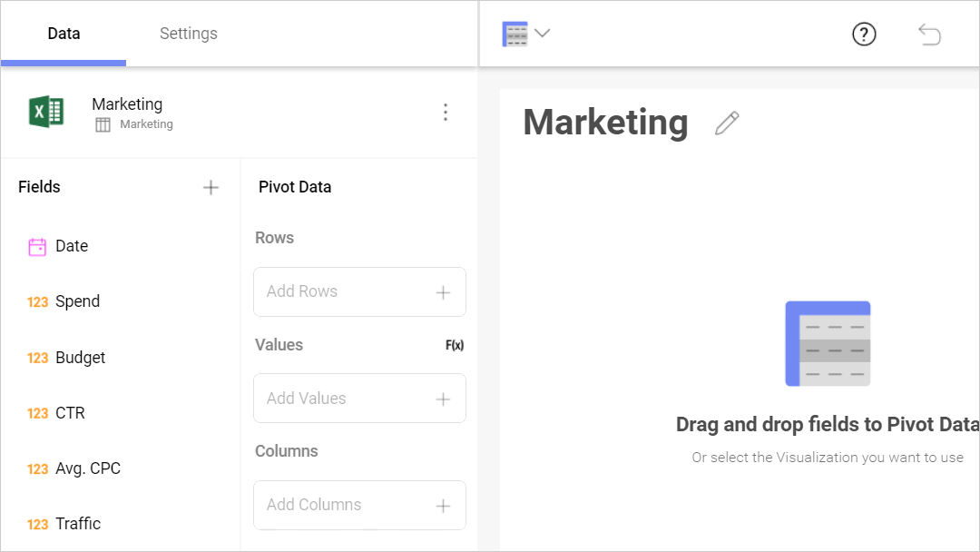Switch to the Settings tab
Screen dimensions: 980x552
coord(189,34)
